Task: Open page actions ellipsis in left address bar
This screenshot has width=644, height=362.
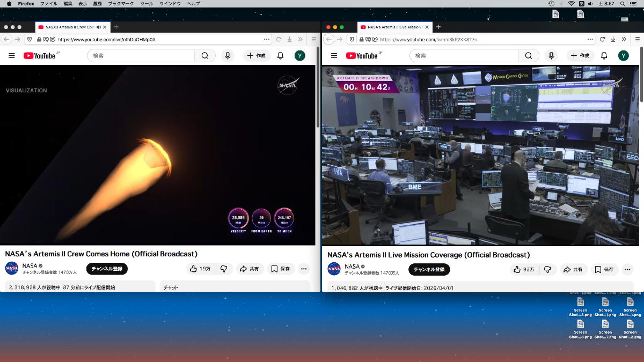Action: point(267,39)
